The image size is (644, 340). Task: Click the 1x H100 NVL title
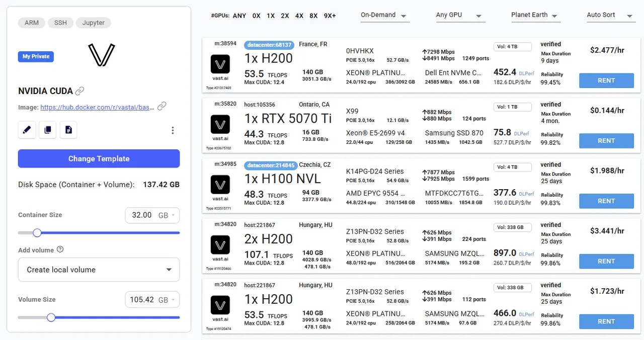282,179
